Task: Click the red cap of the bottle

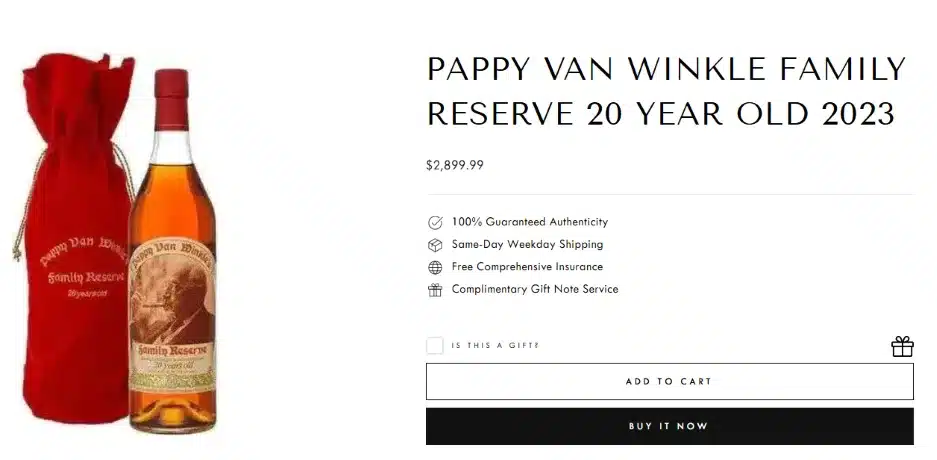Action: [171, 85]
